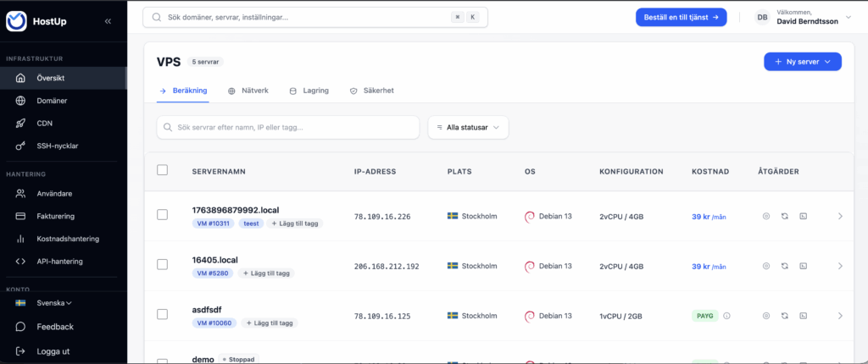Click the teest tag
The height and width of the screenshot is (364, 868).
tap(251, 223)
